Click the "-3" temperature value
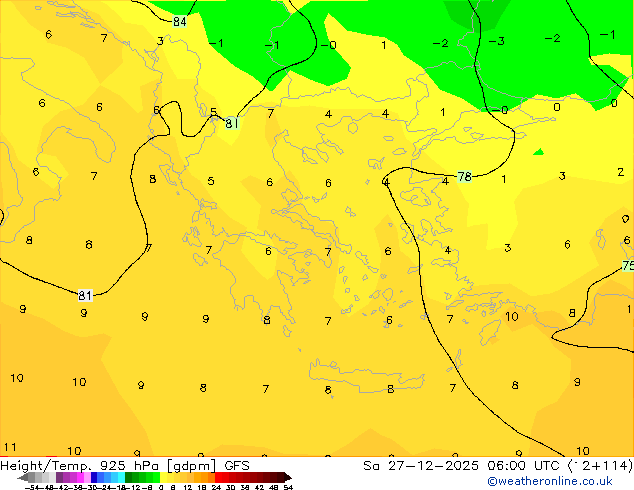 pyautogui.click(x=497, y=41)
